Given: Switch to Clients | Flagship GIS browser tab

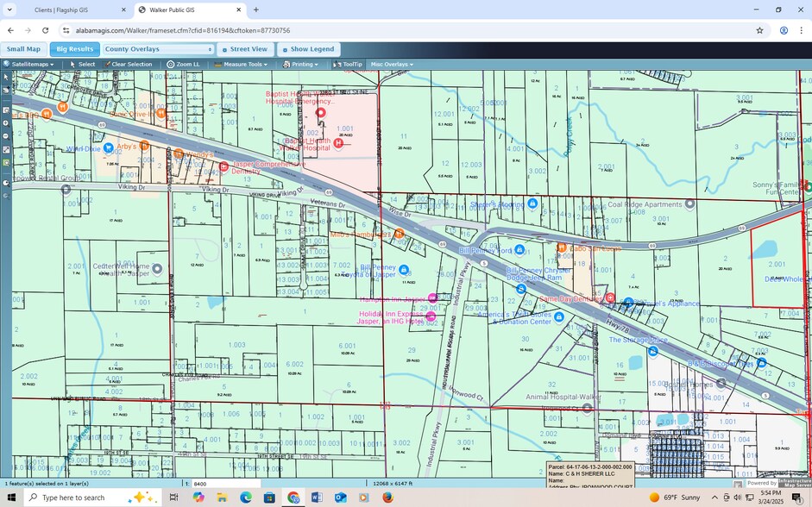Looking at the screenshot, I should [x=68, y=9].
